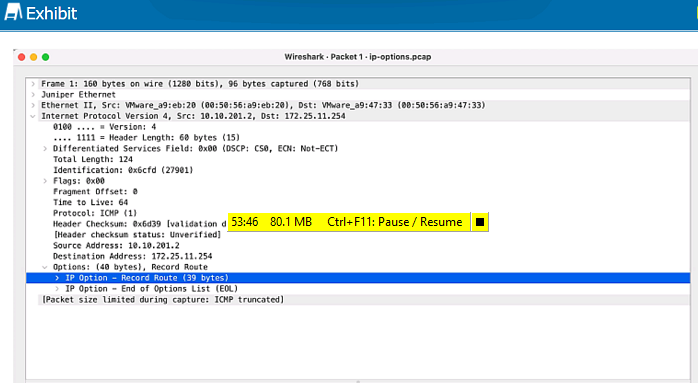Expand IP Option End of Options List

coord(57,289)
